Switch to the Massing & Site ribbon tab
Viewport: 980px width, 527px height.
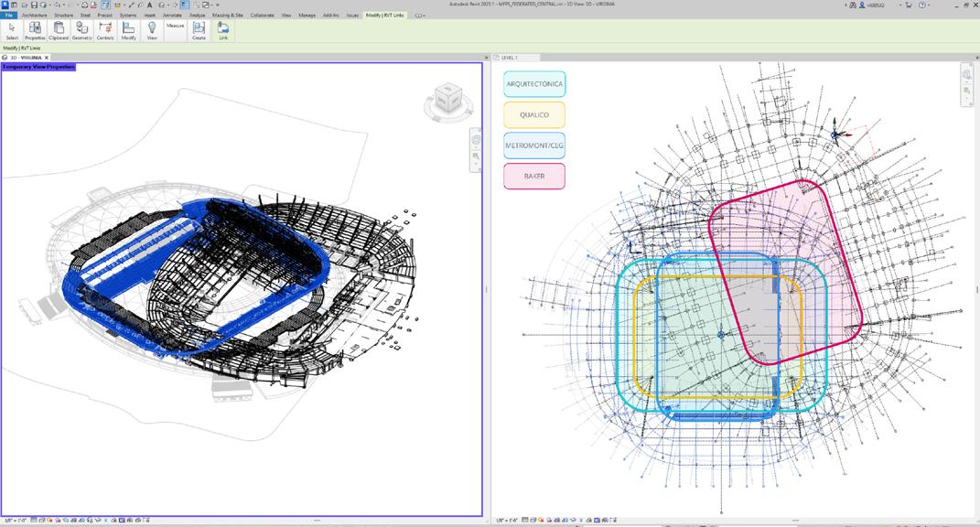coord(227,15)
